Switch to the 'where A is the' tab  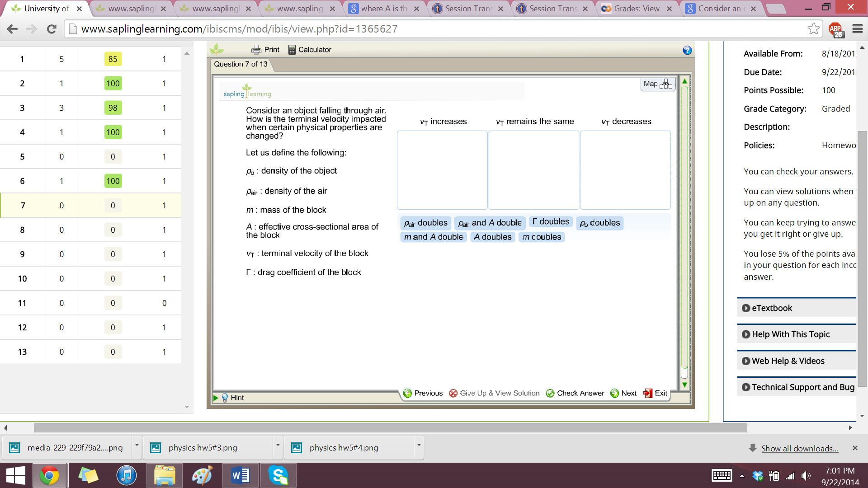point(384,9)
